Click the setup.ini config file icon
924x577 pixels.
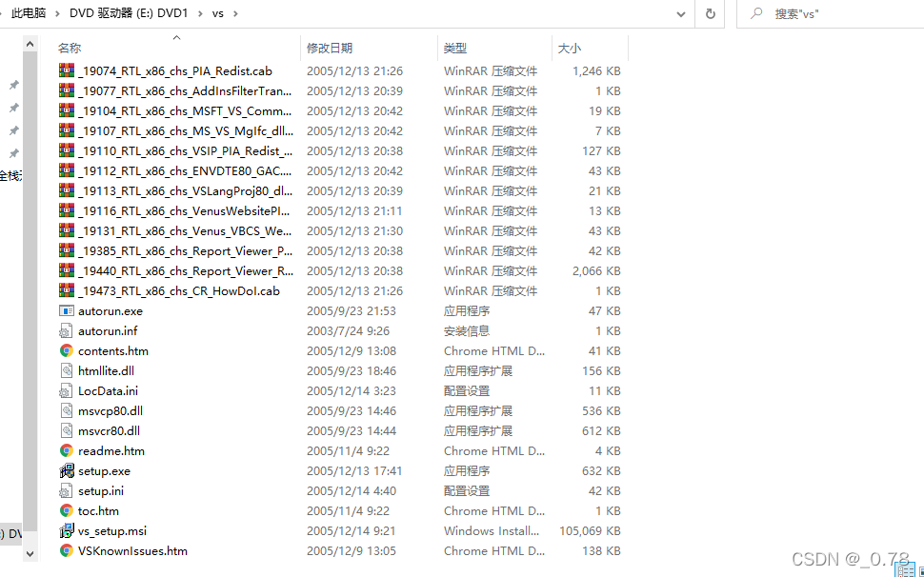click(67, 491)
